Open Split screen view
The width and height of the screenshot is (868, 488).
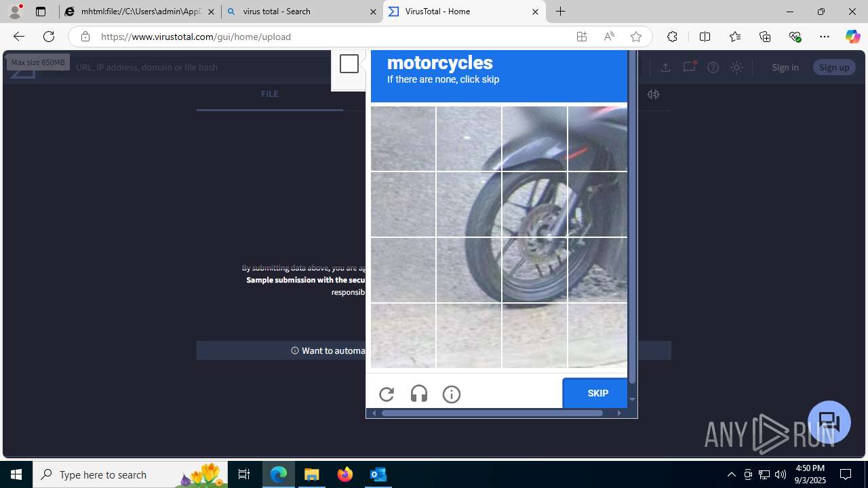705,37
